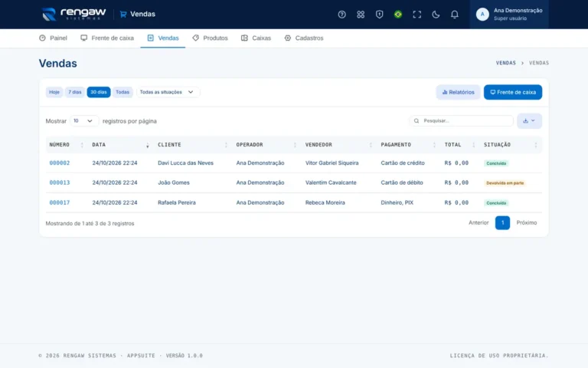Open Ana Demonstração user menu
Viewport: 588px width, 368px height.
tap(509, 15)
